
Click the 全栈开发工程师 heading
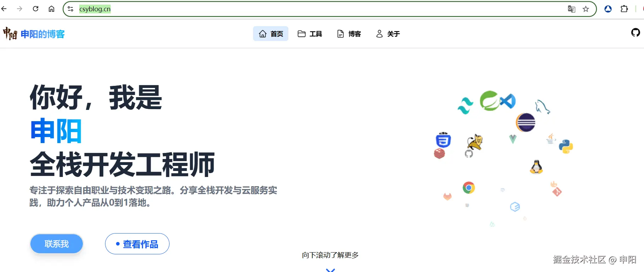coord(122,164)
